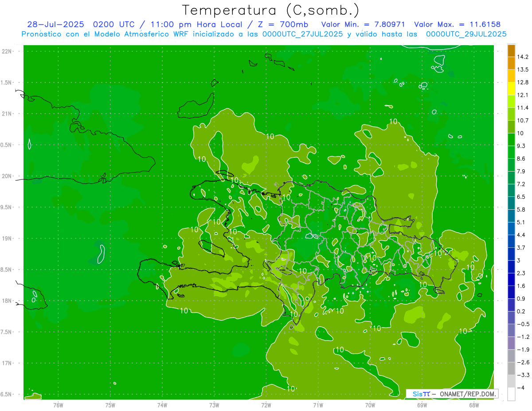Click the "Valor Min. = 7.80971" text
Image resolution: width=532 pixels, height=411 pixels.
(x=364, y=24)
